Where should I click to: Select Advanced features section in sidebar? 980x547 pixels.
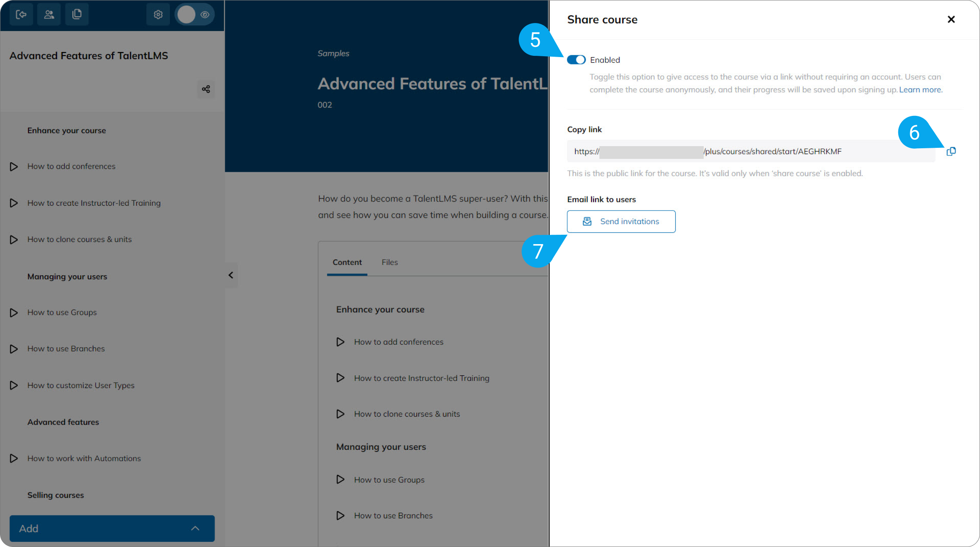[63, 422]
